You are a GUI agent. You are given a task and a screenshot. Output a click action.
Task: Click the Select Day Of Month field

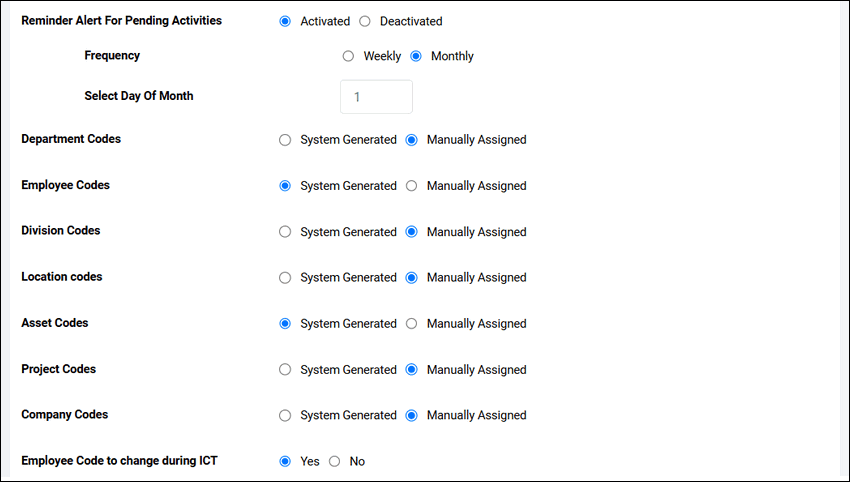point(376,97)
